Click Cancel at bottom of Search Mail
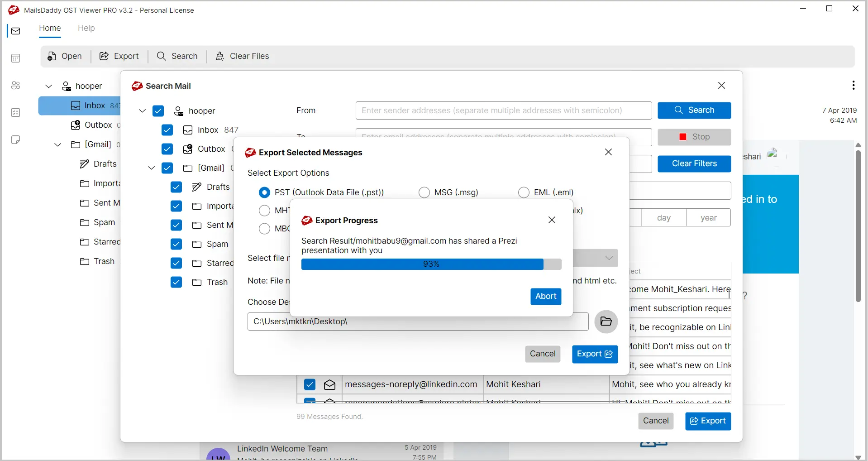The width and height of the screenshot is (868, 461). coord(656,421)
